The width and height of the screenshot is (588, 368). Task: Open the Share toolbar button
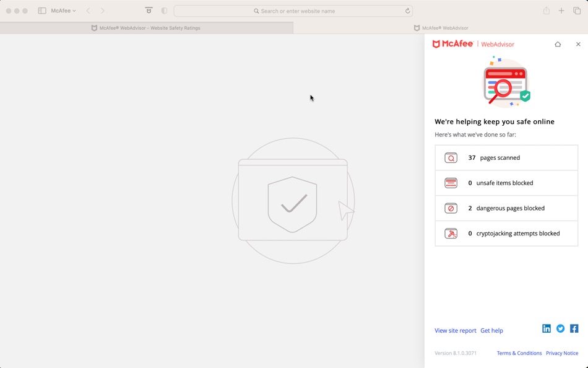pos(547,11)
